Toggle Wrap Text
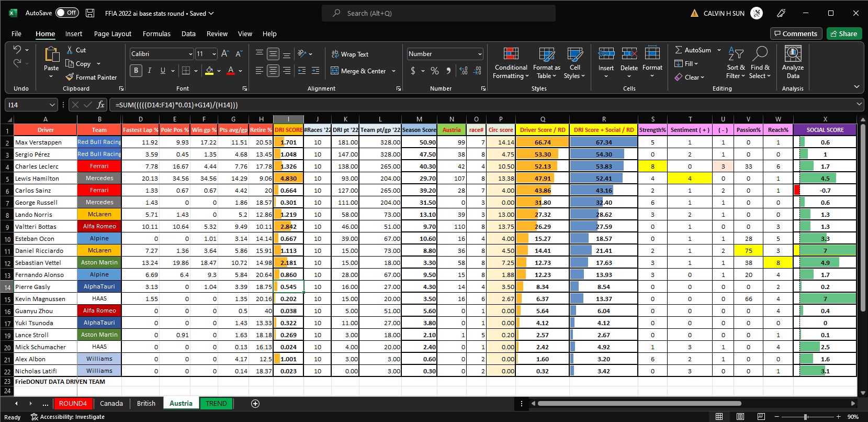This screenshot has height=422, width=868. [x=350, y=54]
